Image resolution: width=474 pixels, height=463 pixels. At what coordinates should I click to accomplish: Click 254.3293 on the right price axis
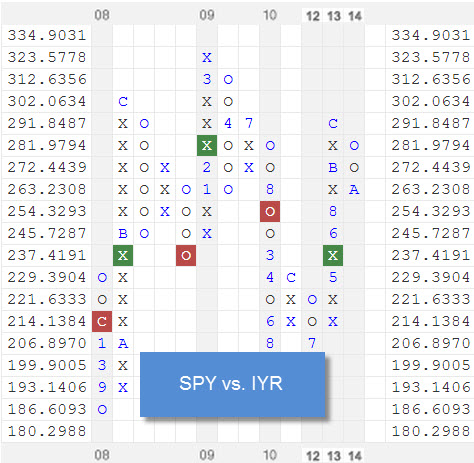point(431,211)
